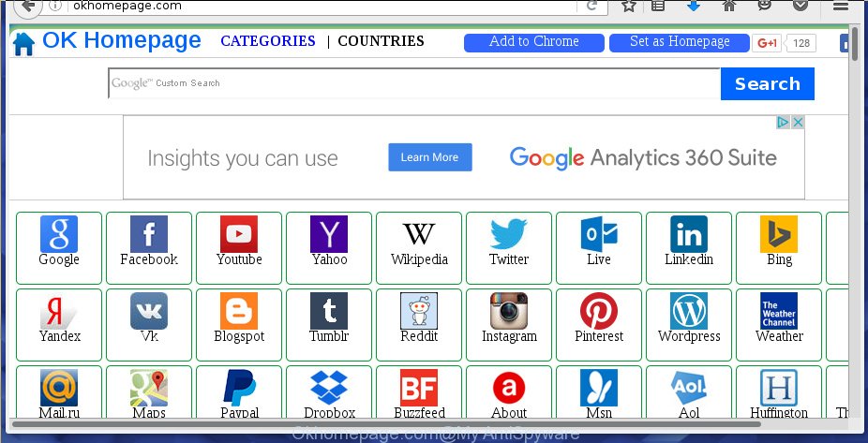
Task: Reload the page with the refresh icon
Action: tap(591, 6)
